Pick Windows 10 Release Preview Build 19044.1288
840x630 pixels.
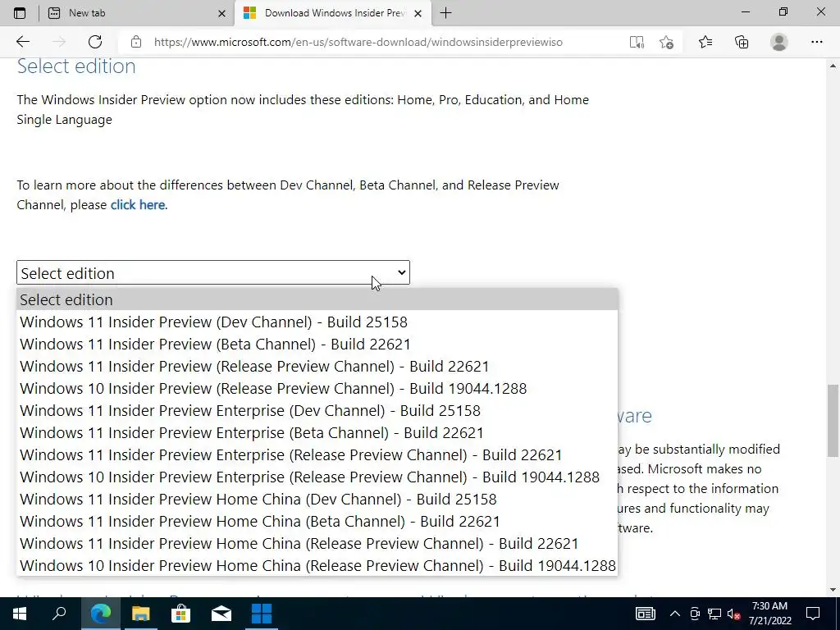tap(317, 388)
